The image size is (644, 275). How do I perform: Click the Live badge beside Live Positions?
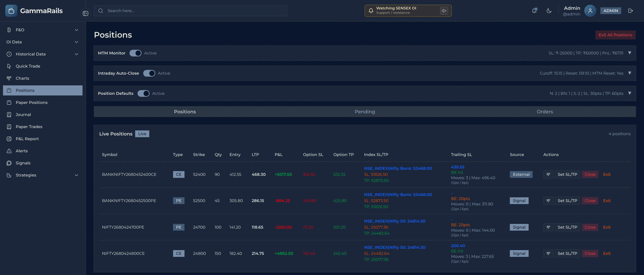pos(142,134)
